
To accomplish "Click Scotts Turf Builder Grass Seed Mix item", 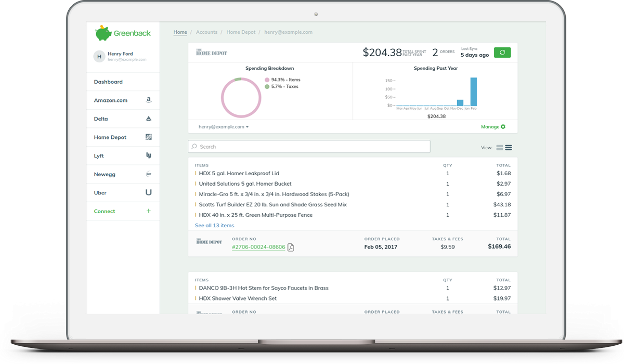I will click(273, 204).
